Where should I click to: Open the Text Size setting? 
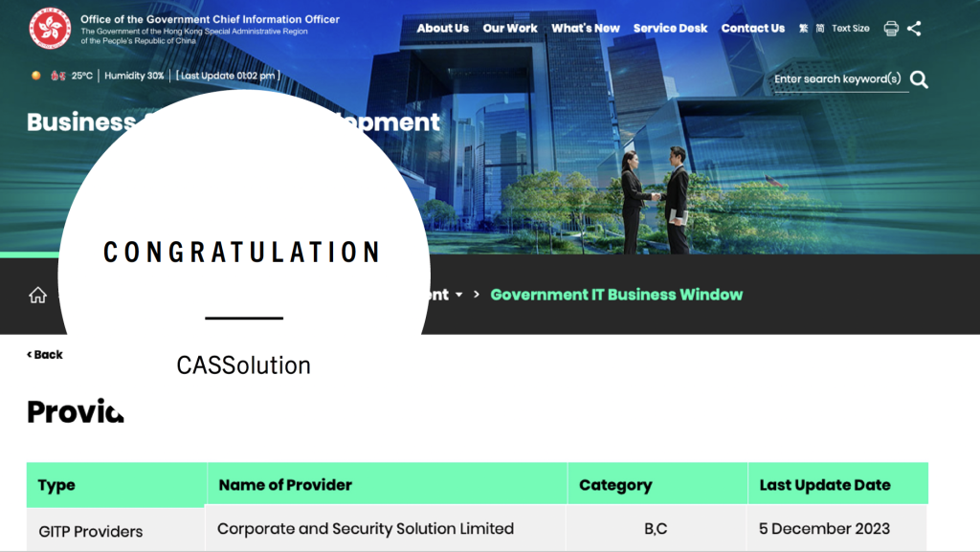(850, 29)
